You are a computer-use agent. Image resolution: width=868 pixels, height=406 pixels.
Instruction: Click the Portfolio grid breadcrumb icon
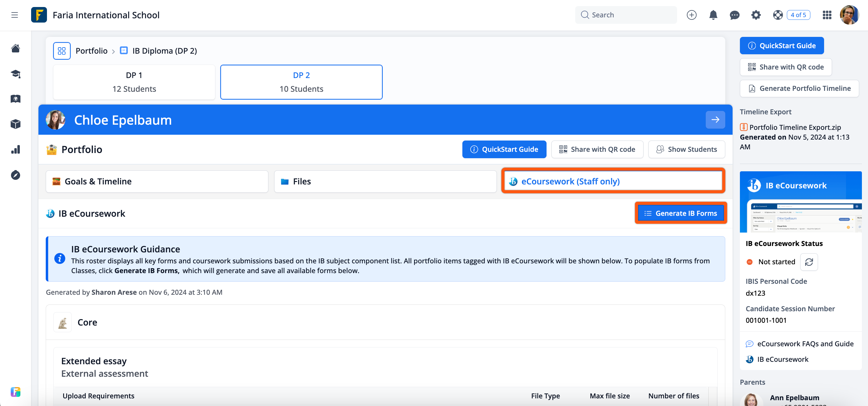62,51
